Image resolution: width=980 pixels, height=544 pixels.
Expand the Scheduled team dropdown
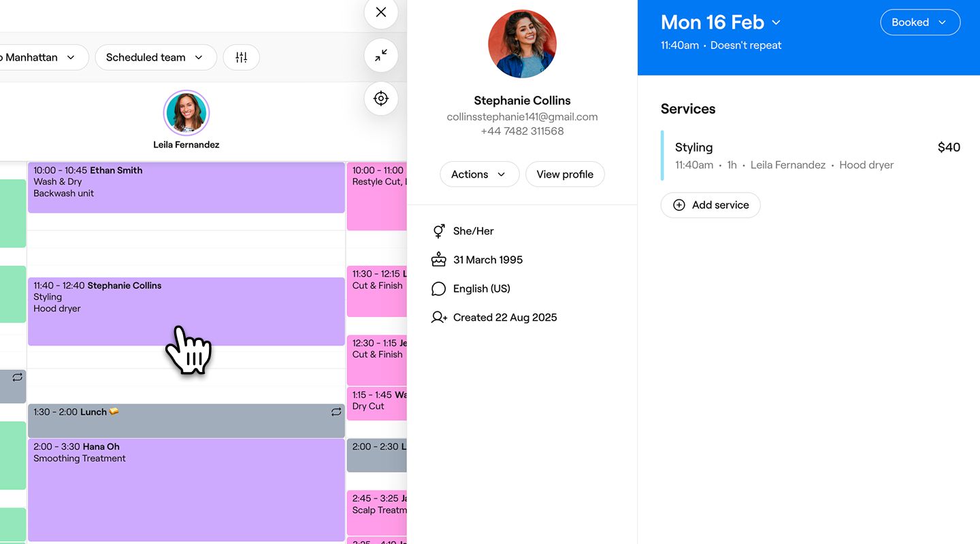(x=155, y=58)
